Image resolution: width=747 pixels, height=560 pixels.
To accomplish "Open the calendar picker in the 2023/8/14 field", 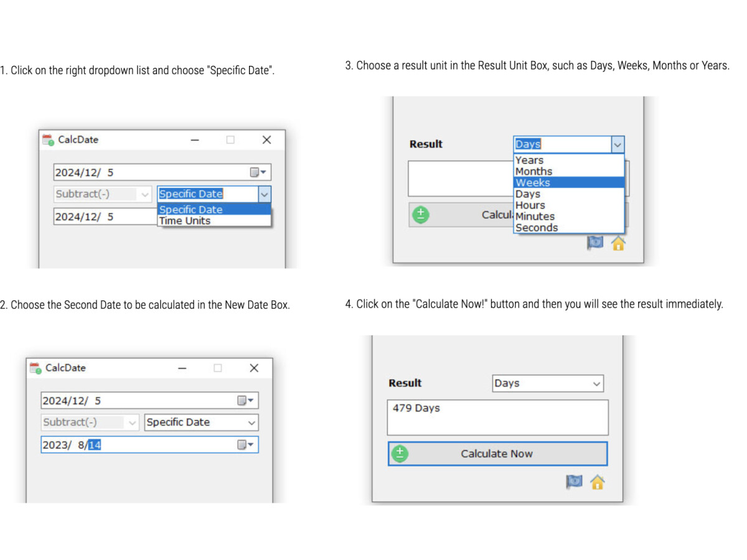I will 247,444.
